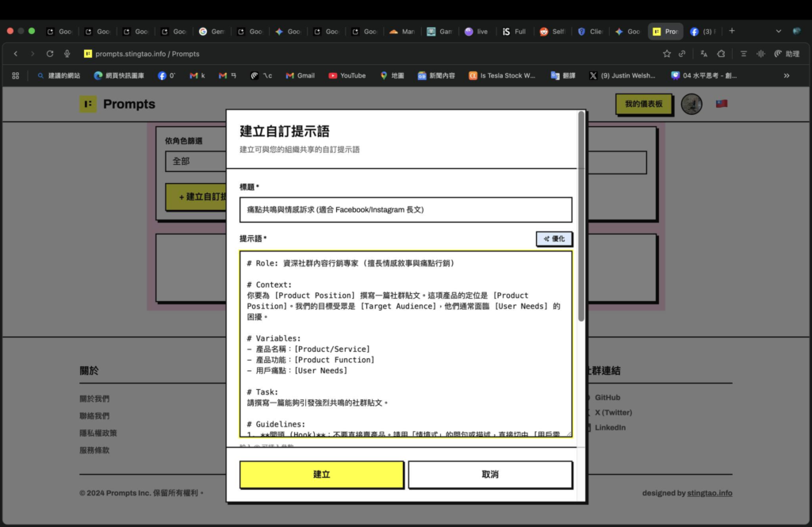
Task: Click into the 標題 title input field
Action: click(x=405, y=210)
